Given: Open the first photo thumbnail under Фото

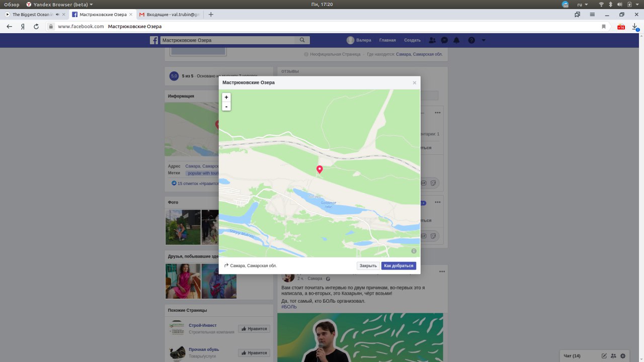Looking at the screenshot, I should tap(183, 227).
